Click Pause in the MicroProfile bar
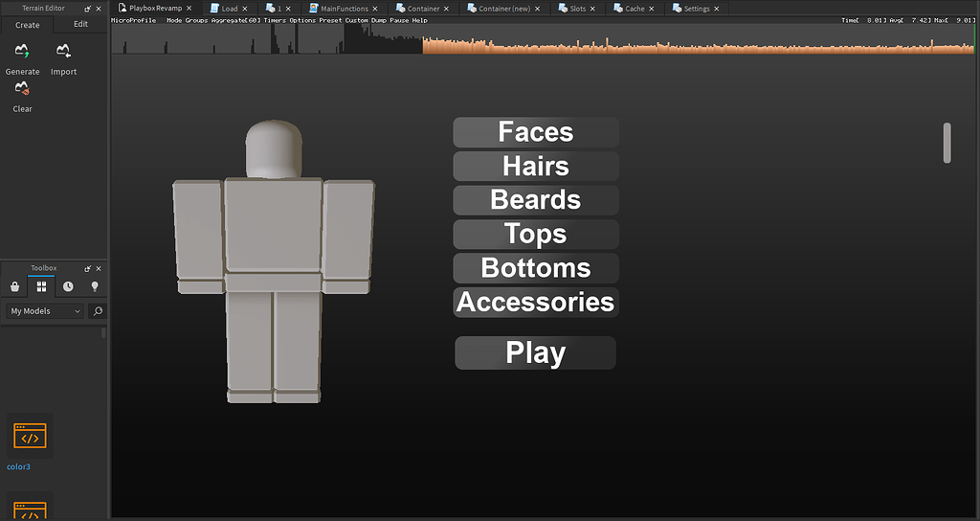 (398, 20)
